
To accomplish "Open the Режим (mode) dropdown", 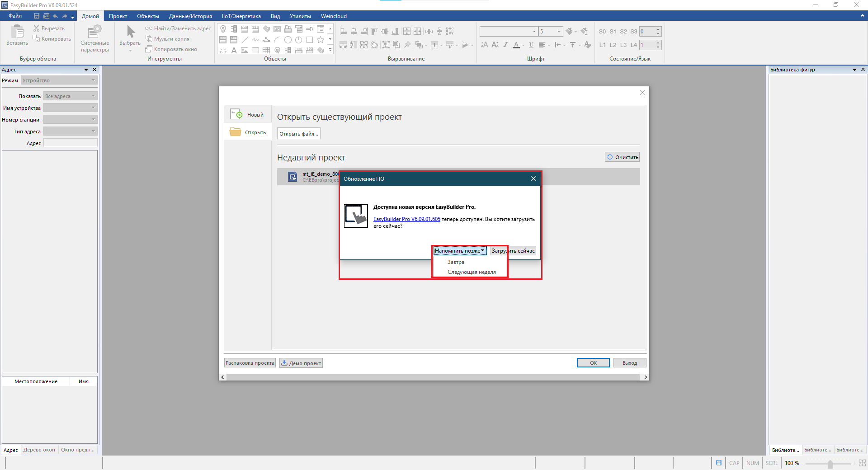I will tap(59, 80).
